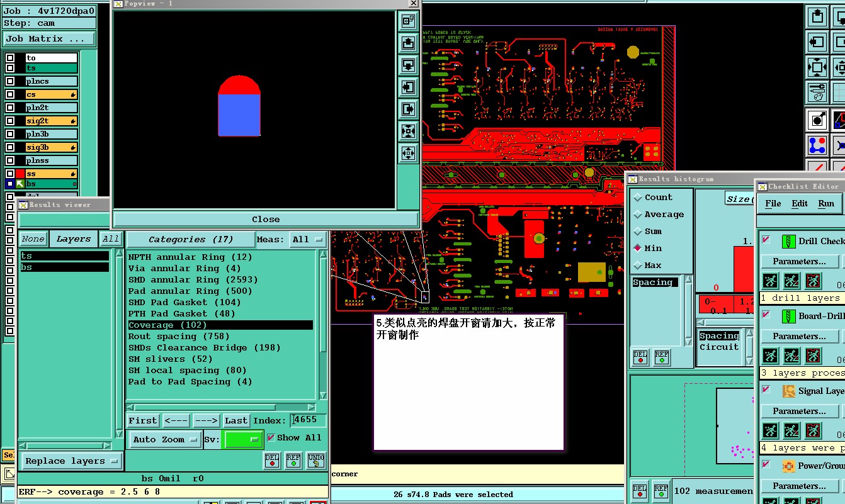This screenshot has width=845, height=504.
Task: Click the pan right icon in Popview
Action: [408, 109]
